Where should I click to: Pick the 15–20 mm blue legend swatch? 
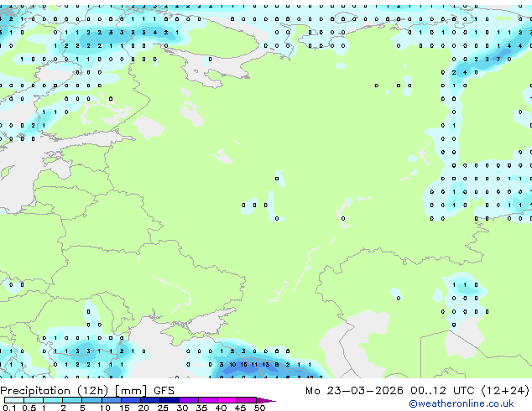[131, 400]
